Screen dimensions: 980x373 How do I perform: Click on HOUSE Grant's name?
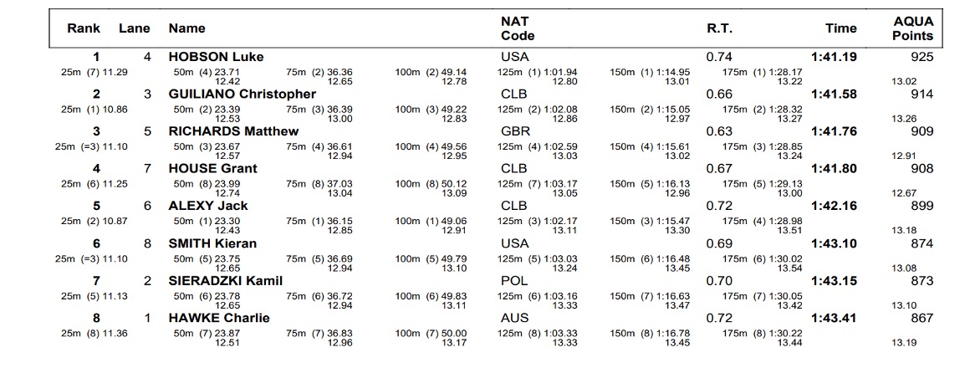click(212, 168)
